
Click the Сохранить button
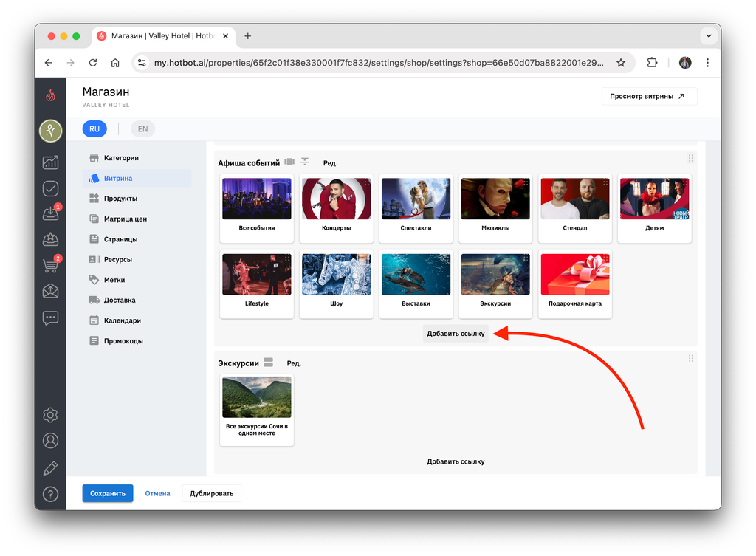click(x=108, y=493)
